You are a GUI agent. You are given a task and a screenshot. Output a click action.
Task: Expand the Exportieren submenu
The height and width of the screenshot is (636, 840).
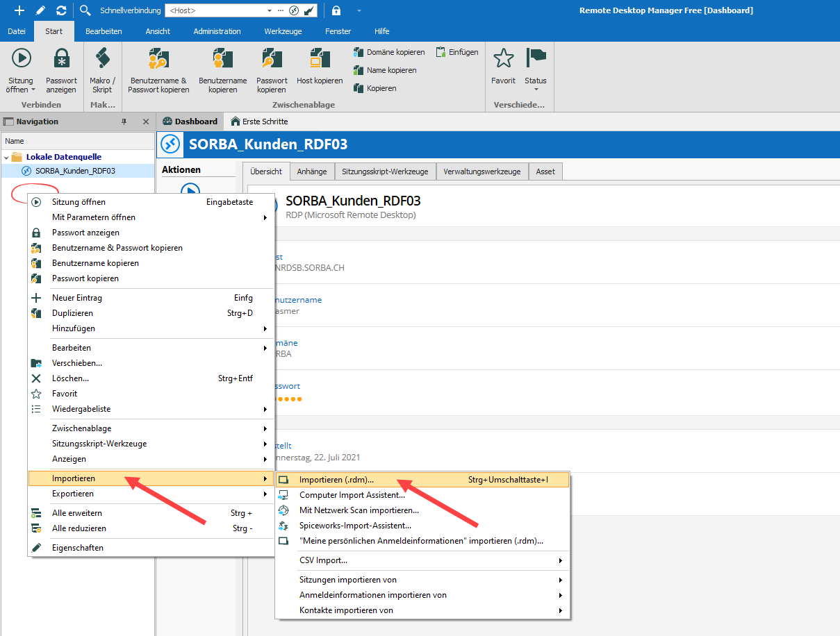point(151,494)
